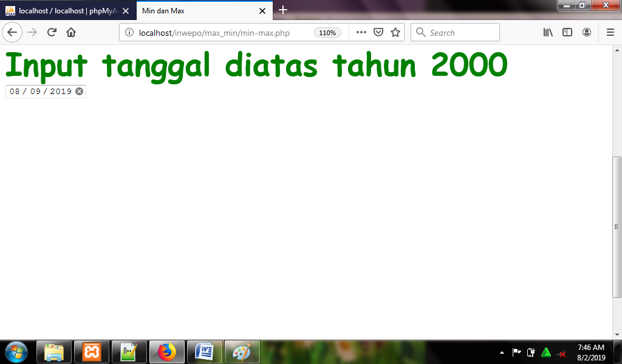Open Microsoft Word from the taskbar
This screenshot has width=622, height=364.
pyautogui.click(x=204, y=352)
